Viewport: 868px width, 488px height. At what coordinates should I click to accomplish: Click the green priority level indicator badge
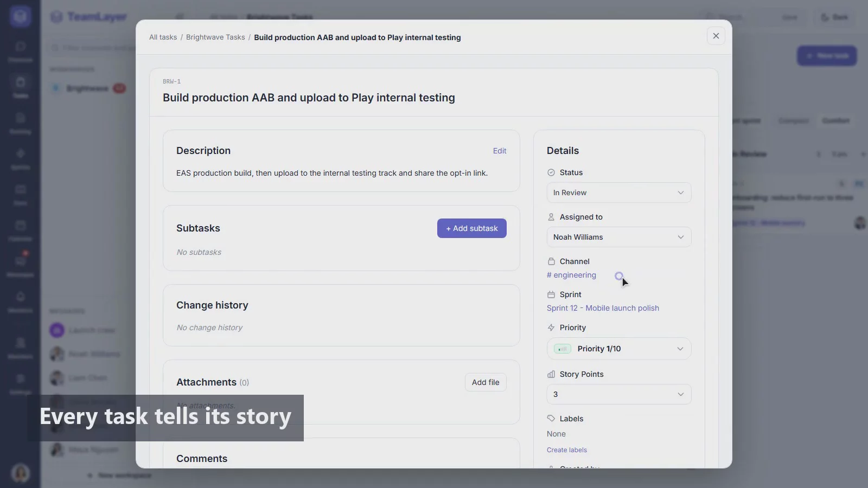563,349
